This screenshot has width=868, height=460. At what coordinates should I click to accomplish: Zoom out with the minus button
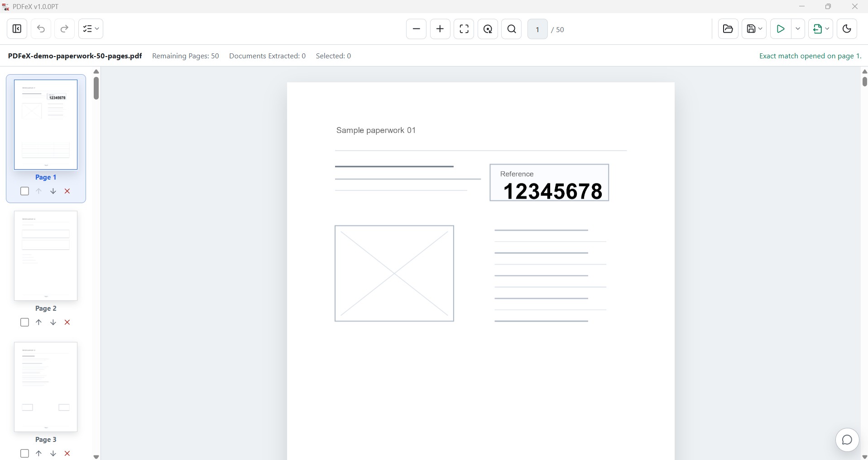point(416,29)
